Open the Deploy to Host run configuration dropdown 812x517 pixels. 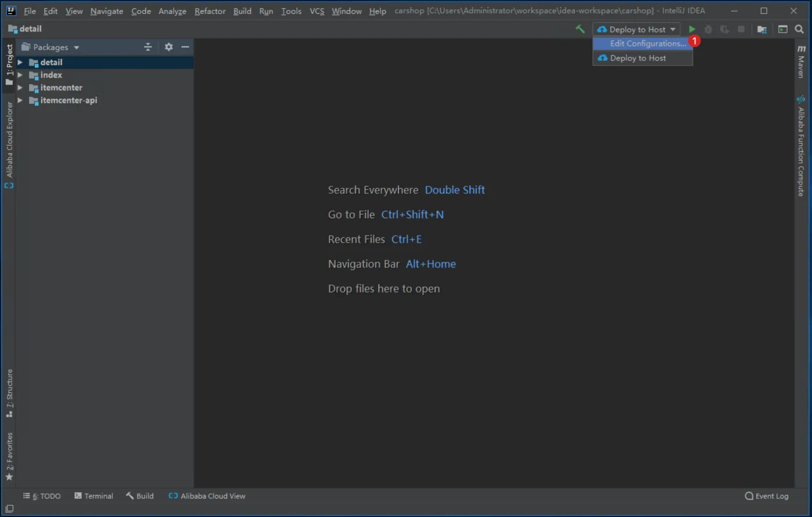pyautogui.click(x=636, y=29)
